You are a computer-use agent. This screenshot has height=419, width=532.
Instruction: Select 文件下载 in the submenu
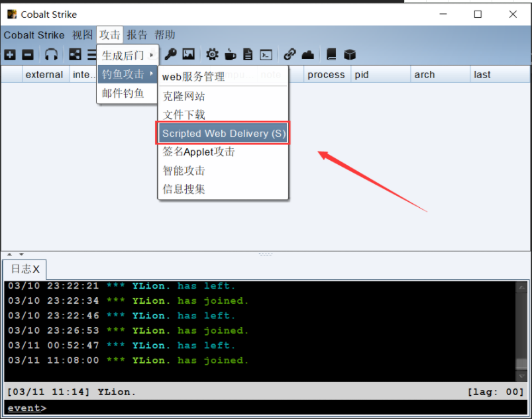coord(223,115)
